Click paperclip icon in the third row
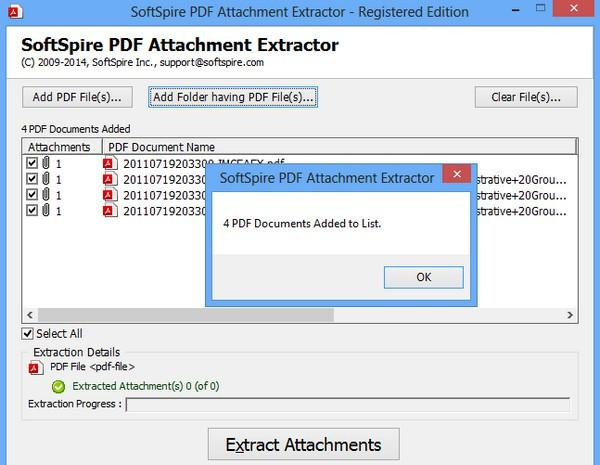This screenshot has height=465, width=600. point(46,194)
